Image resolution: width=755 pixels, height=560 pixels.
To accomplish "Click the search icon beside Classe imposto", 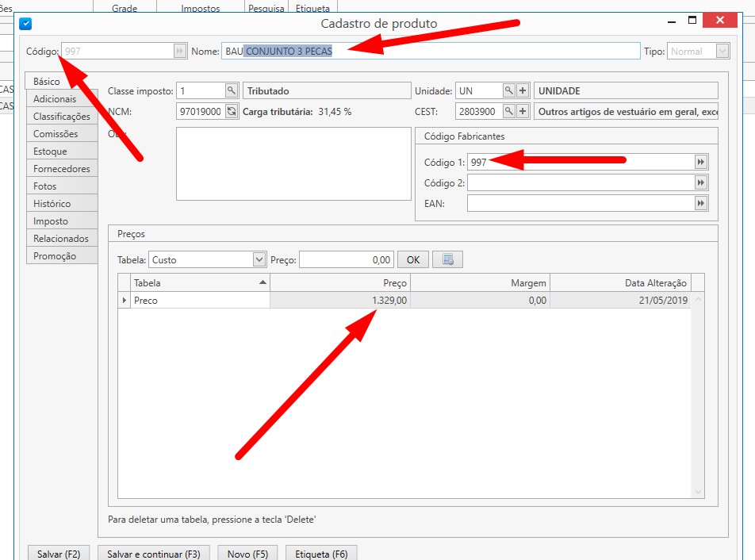I will pos(232,91).
